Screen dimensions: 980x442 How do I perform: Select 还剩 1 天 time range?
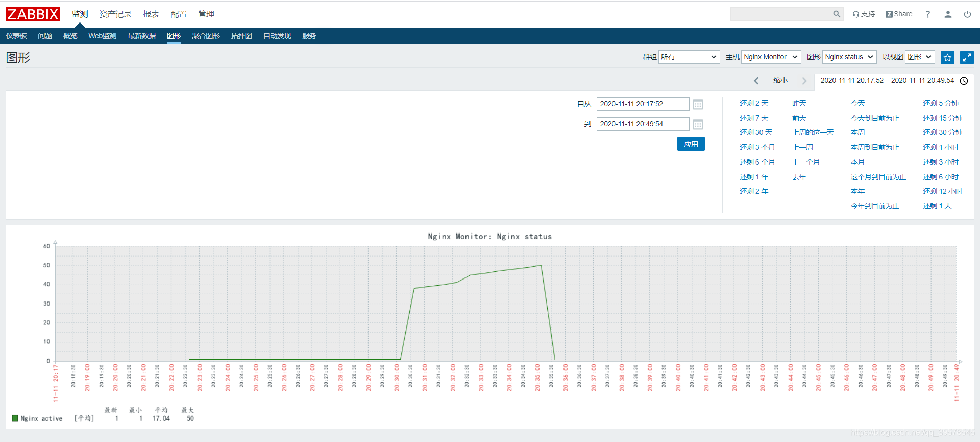click(x=937, y=206)
